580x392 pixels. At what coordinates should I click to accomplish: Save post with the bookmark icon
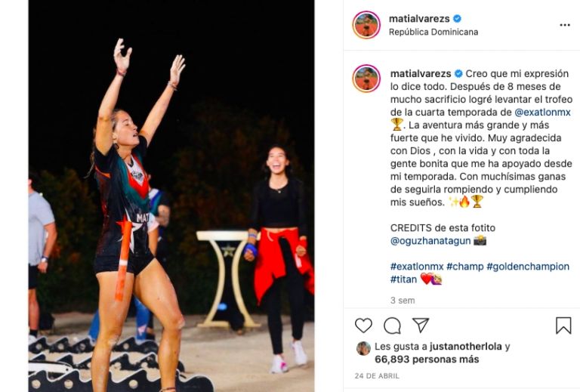point(563,326)
